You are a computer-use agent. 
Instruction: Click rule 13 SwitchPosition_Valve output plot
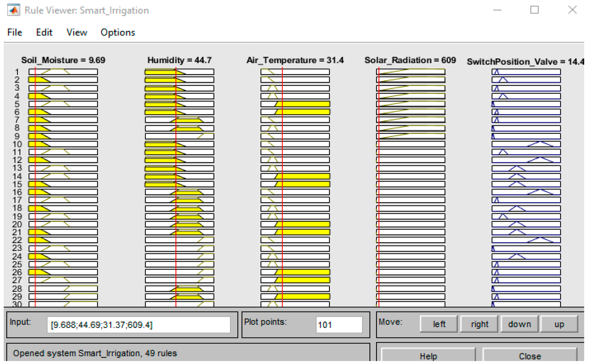[526, 168]
